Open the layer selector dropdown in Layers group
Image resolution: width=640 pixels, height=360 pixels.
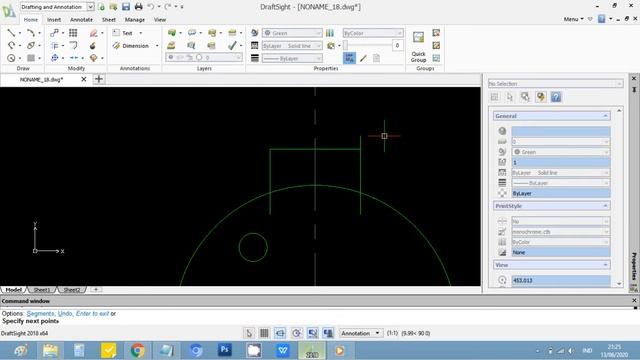(204, 58)
